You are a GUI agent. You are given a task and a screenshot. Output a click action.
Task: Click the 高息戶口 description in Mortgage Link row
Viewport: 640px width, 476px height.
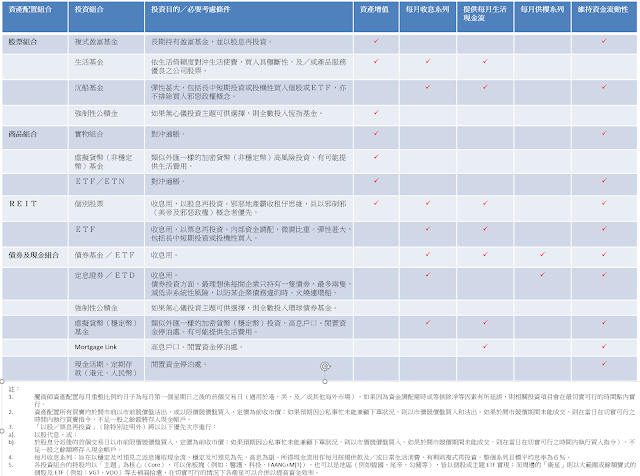197,347
